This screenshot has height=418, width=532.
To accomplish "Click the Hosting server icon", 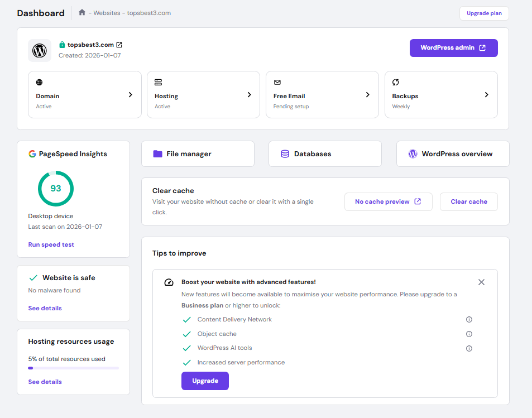I will coord(157,82).
